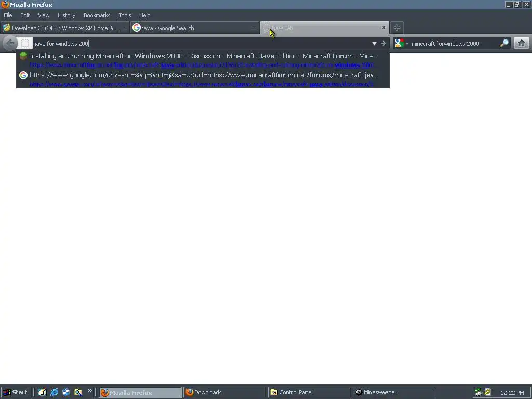The width and height of the screenshot is (532, 399).
Task: Click the Google icon in second suggestion
Action: coord(23,75)
